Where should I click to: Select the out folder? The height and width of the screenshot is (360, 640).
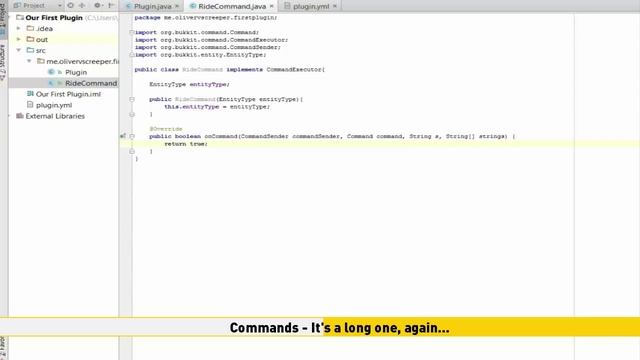pyautogui.click(x=42, y=40)
